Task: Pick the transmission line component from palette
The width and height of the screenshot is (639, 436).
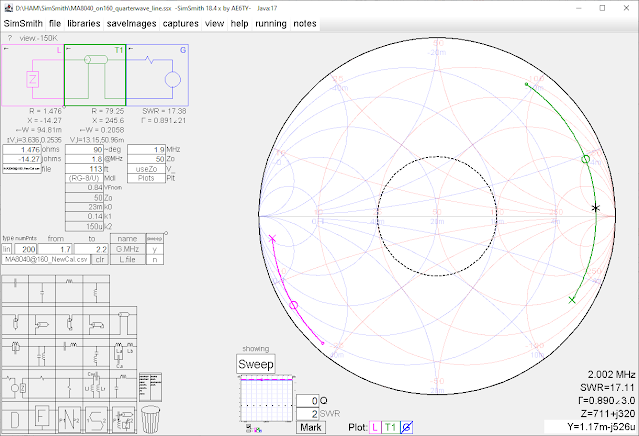Action: click(x=123, y=321)
